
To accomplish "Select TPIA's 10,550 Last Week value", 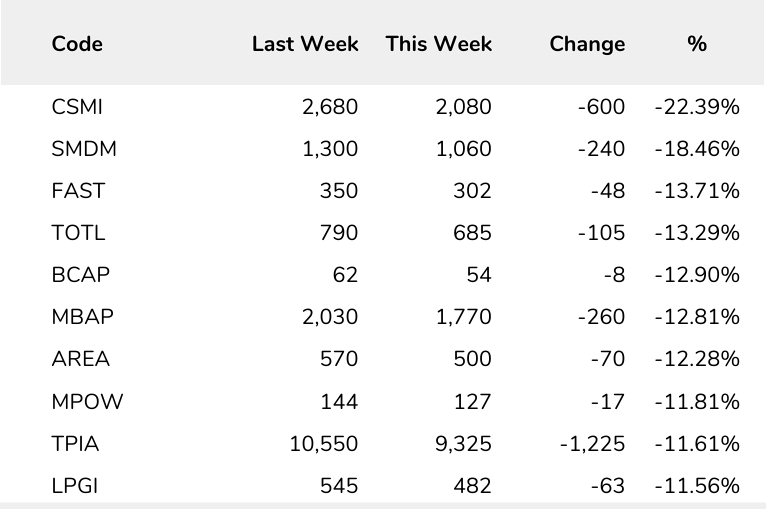I will click(324, 444).
